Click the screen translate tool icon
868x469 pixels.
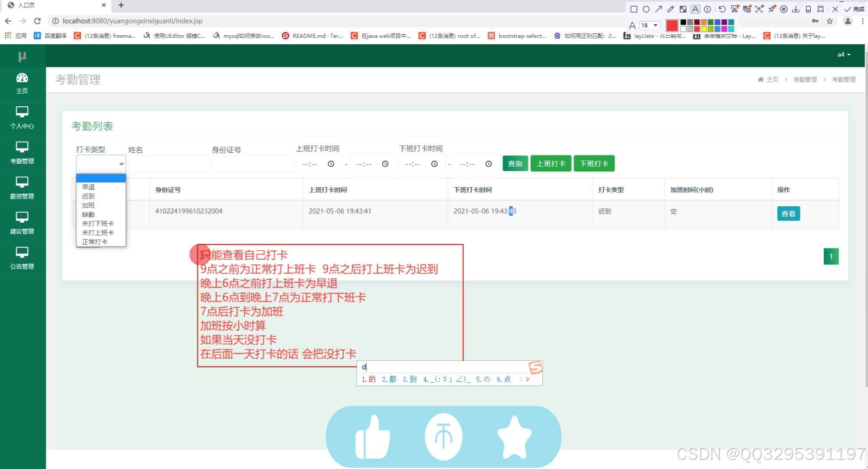pyautogui.click(x=747, y=9)
